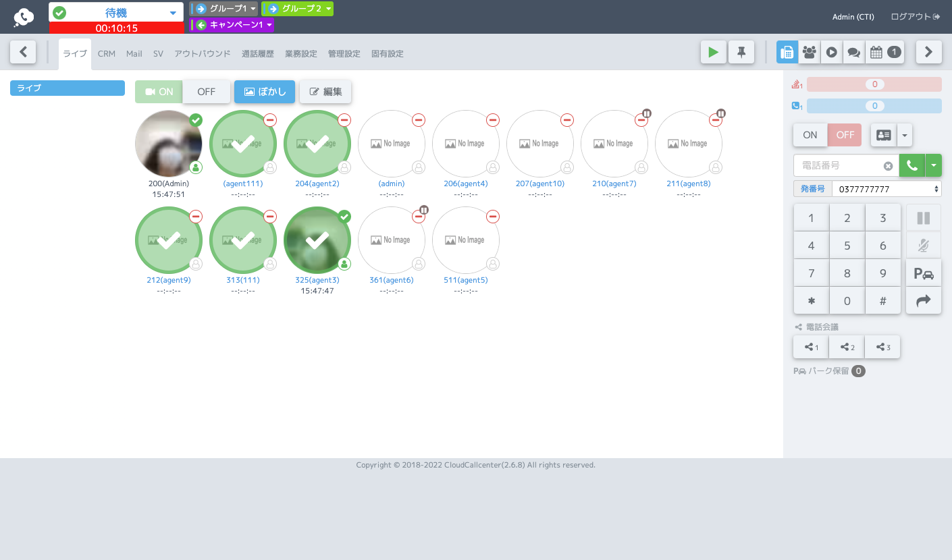Open the users group icon panel

[810, 52]
